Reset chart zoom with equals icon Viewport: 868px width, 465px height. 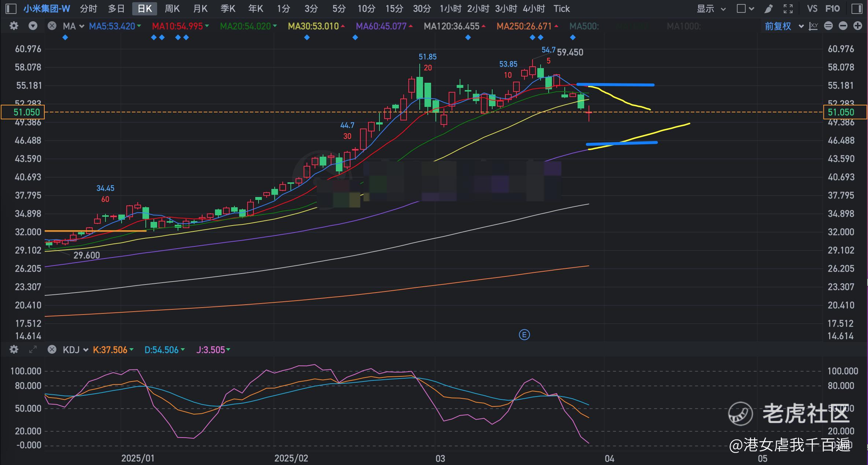point(828,26)
